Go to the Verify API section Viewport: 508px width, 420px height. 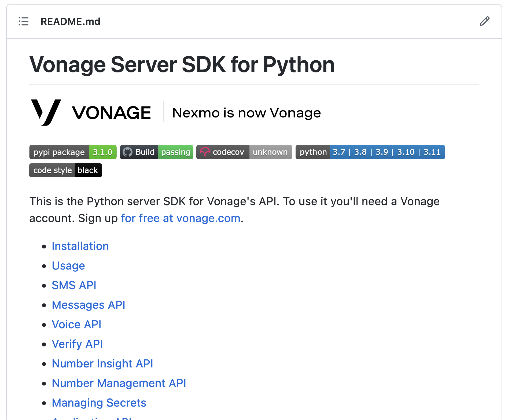pyautogui.click(x=77, y=344)
